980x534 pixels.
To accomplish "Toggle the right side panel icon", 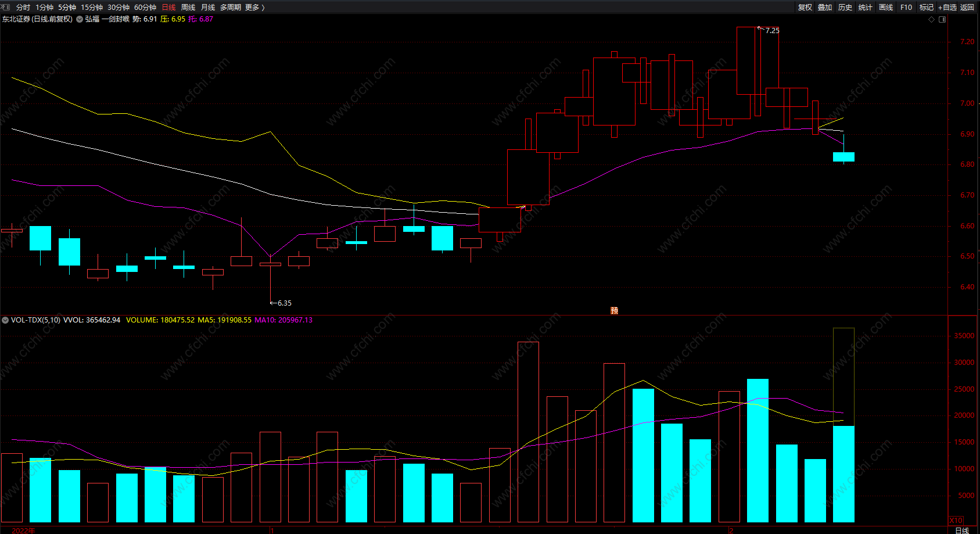I will [942, 19].
